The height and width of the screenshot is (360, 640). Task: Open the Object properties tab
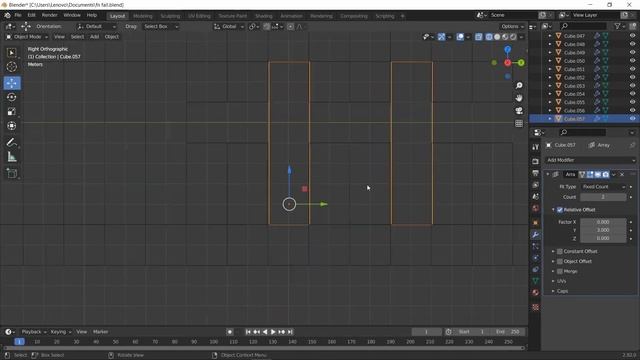click(x=536, y=223)
